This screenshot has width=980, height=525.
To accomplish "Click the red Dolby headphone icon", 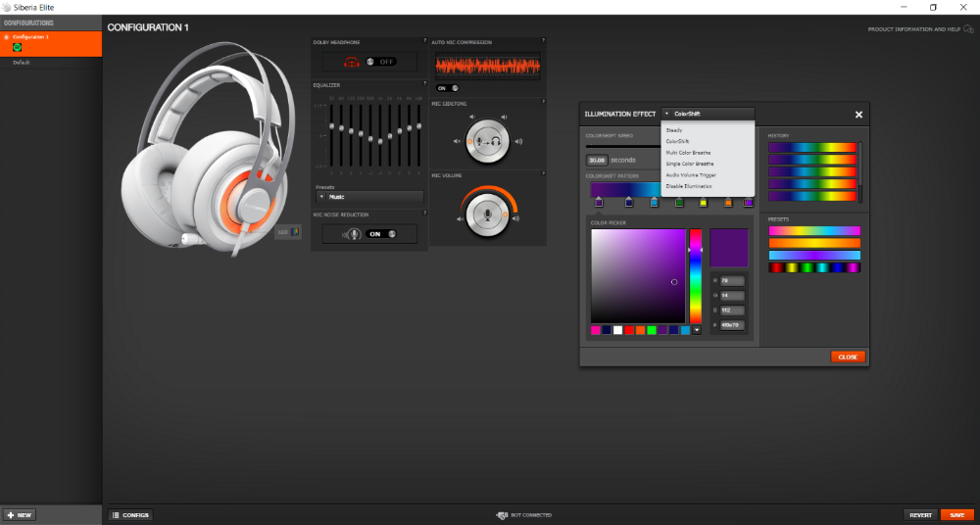I will click(x=353, y=62).
